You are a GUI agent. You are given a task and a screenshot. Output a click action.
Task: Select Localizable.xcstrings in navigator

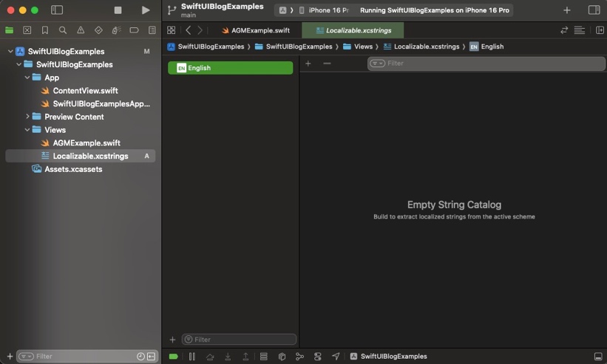pyautogui.click(x=80, y=156)
